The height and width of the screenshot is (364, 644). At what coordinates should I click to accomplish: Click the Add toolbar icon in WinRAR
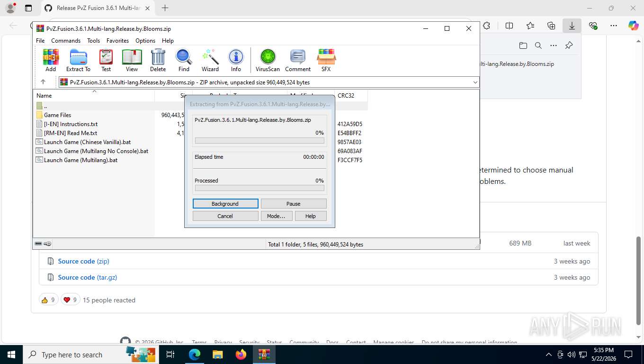point(51,60)
